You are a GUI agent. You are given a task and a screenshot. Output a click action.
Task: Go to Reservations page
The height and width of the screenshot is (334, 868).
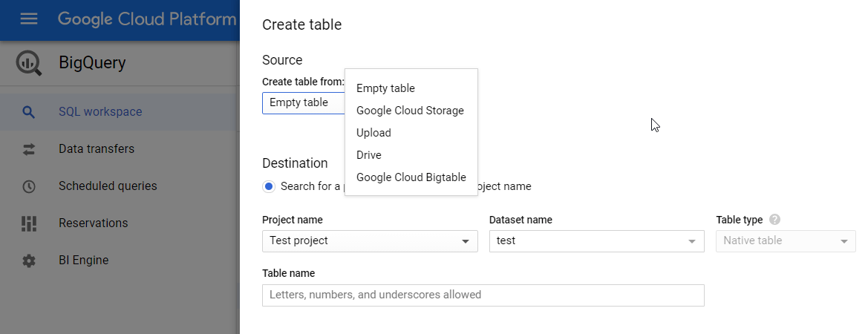(x=120, y=223)
